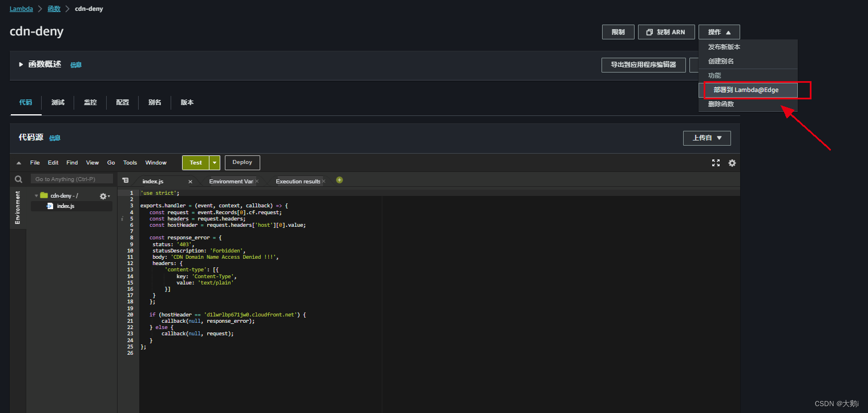
Task: Open the vertical Environment side panel tab
Action: (x=18, y=208)
